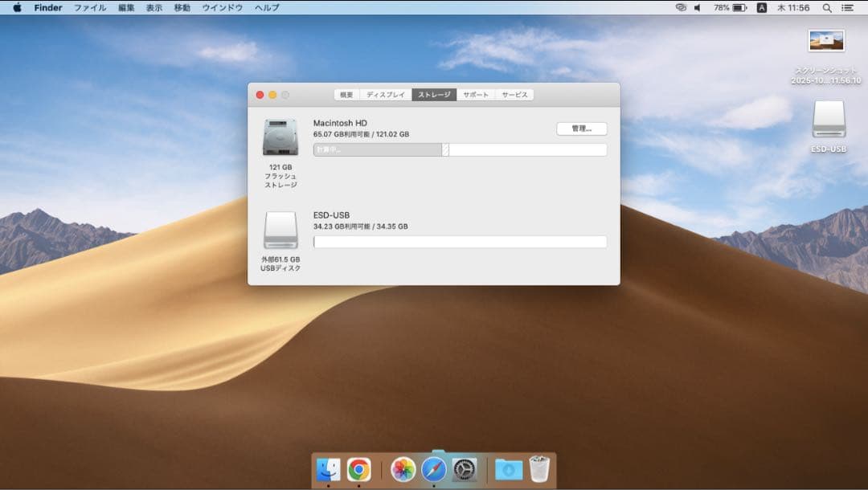Open Spotlight search magnifier icon
This screenshot has width=868, height=490.
coord(827,8)
